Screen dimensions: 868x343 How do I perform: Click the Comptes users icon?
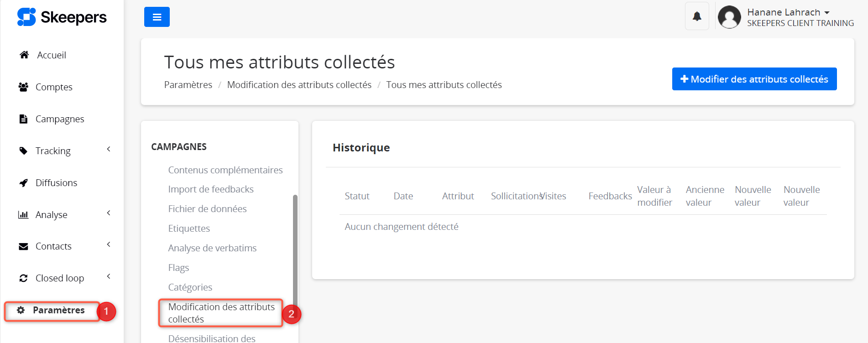point(23,87)
